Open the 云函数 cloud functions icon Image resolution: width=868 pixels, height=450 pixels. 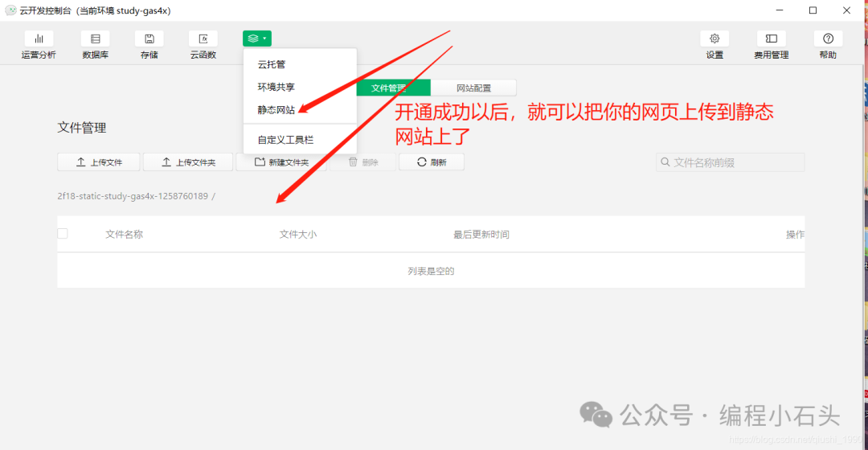203,39
